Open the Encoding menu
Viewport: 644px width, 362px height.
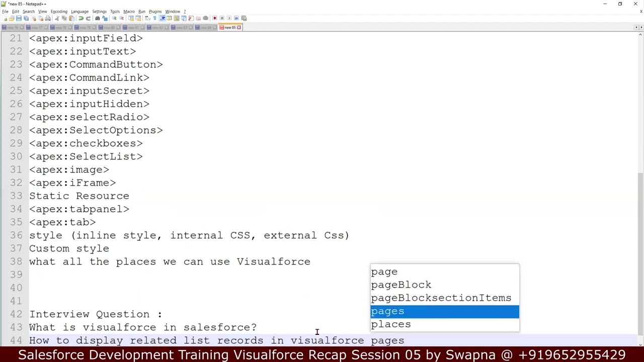pos(59,11)
